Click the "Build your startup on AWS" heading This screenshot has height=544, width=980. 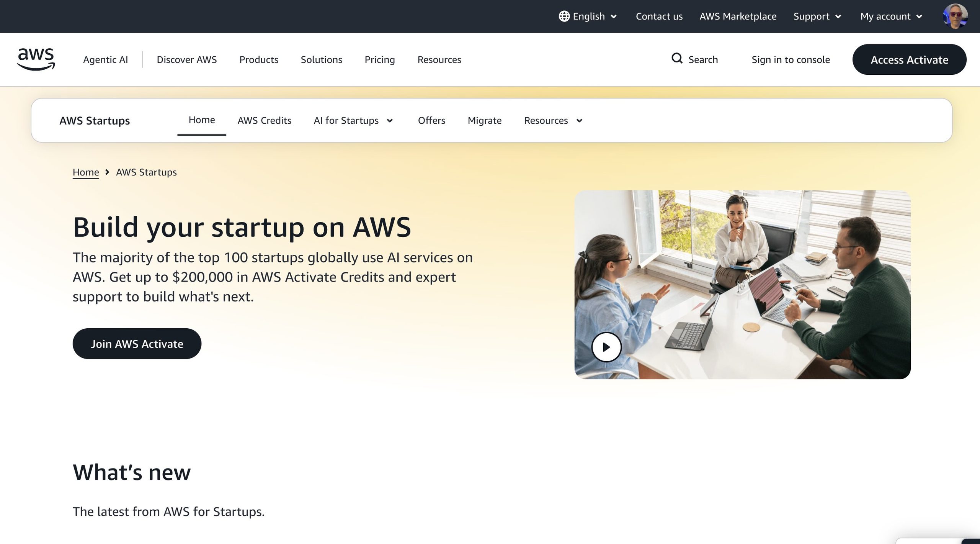(242, 228)
